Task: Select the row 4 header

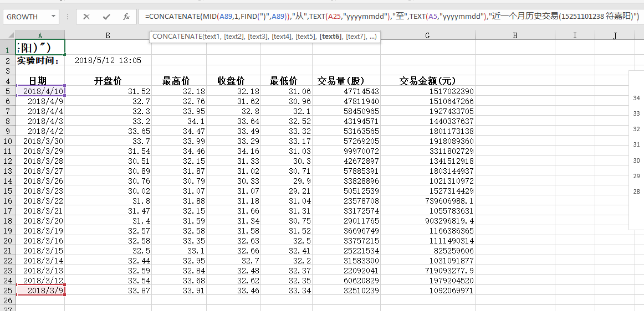Action: (8, 81)
